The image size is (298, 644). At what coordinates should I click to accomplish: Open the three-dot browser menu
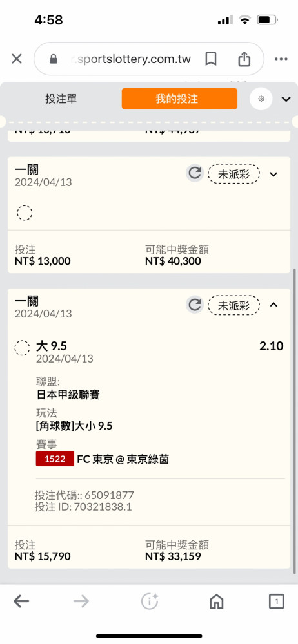click(281, 59)
